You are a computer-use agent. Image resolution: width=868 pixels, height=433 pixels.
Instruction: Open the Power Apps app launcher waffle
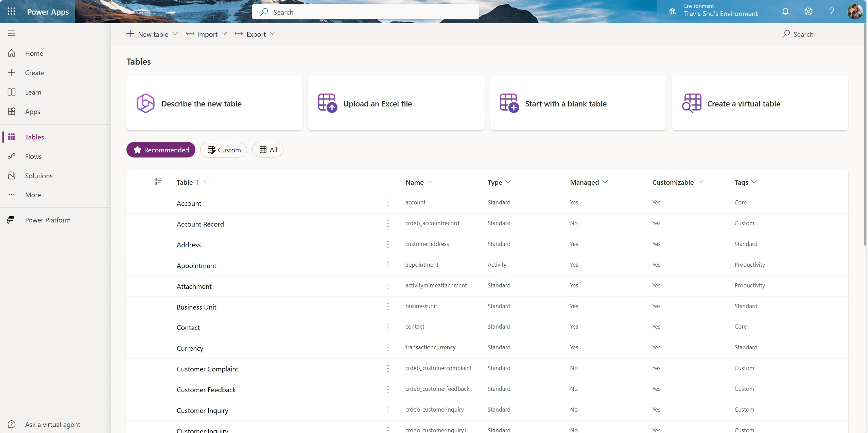pos(11,11)
